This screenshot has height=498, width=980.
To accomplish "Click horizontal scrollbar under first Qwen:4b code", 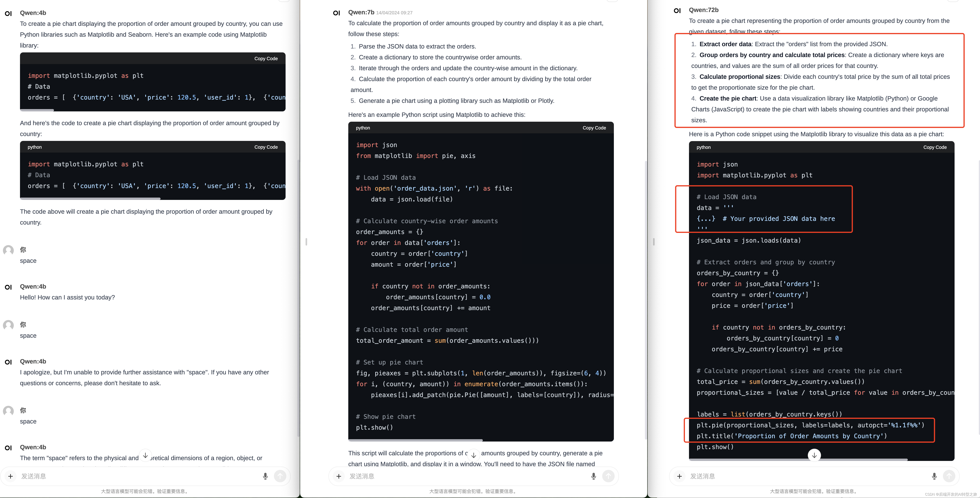I will pos(37,110).
